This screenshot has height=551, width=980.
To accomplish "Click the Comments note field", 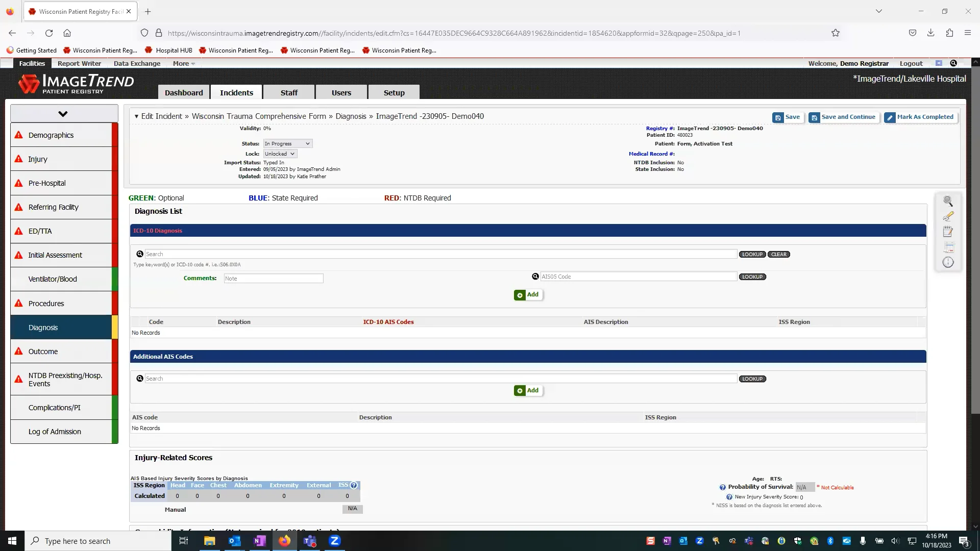I will pyautogui.click(x=274, y=279).
